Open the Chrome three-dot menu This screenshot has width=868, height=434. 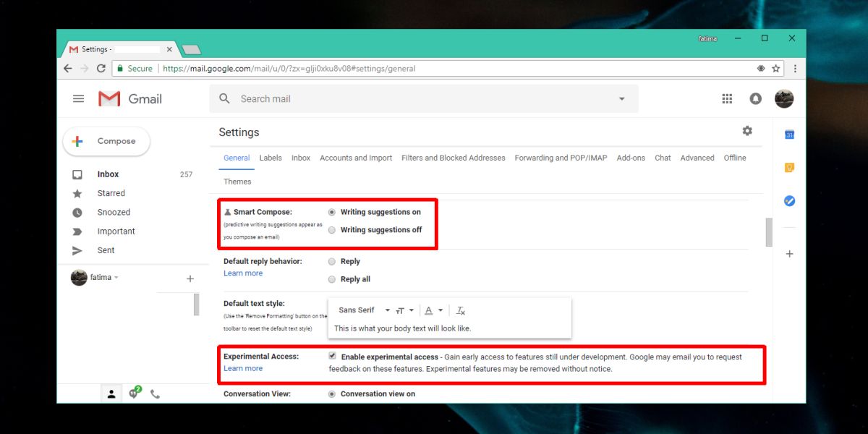(x=795, y=69)
